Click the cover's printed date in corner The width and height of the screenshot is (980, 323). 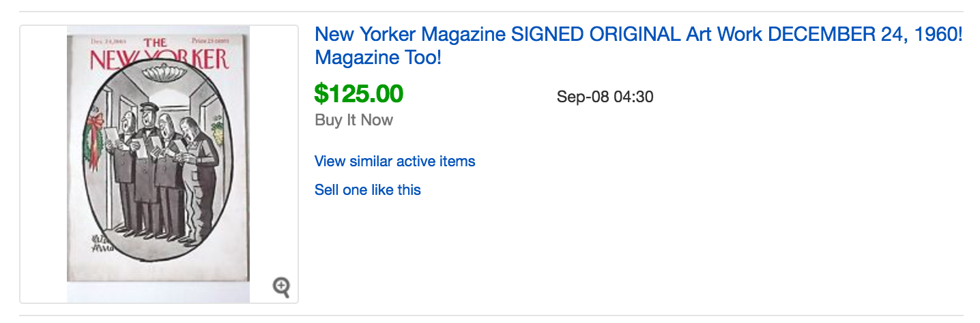[104, 42]
